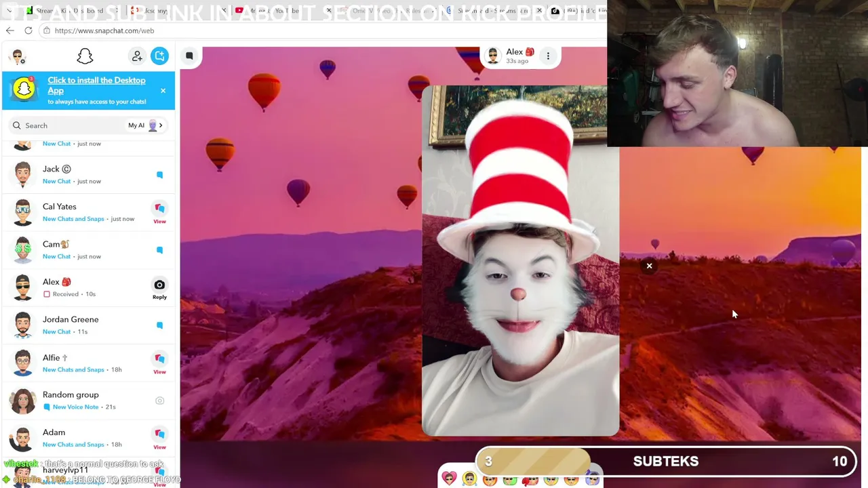View Cal Yates's new snaps
868x488 pixels.
click(159, 211)
